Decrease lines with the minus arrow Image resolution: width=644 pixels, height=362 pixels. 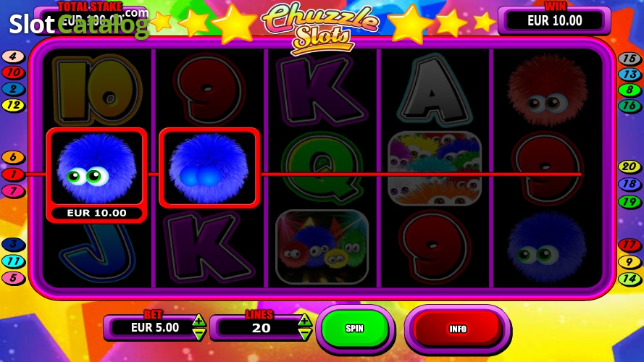[x=305, y=334]
